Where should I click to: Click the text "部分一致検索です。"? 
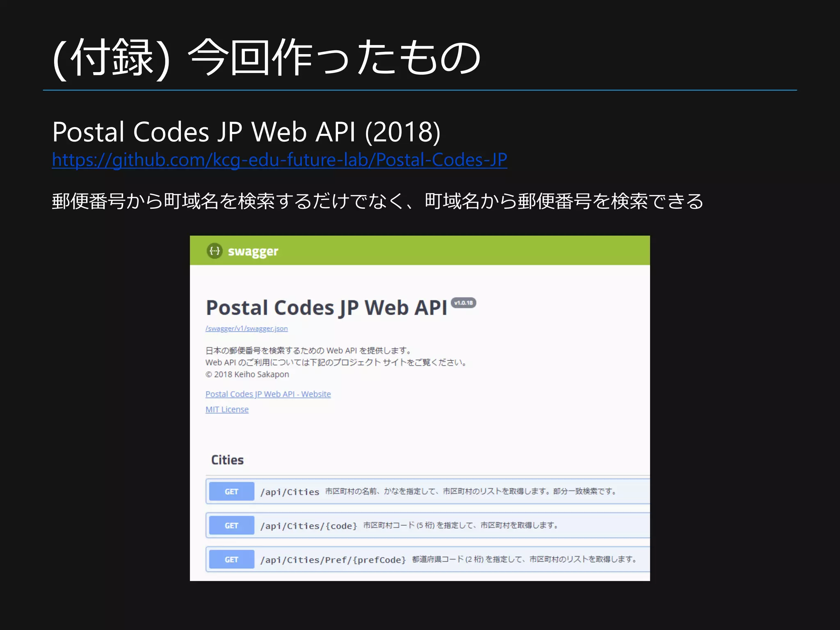pyautogui.click(x=585, y=491)
